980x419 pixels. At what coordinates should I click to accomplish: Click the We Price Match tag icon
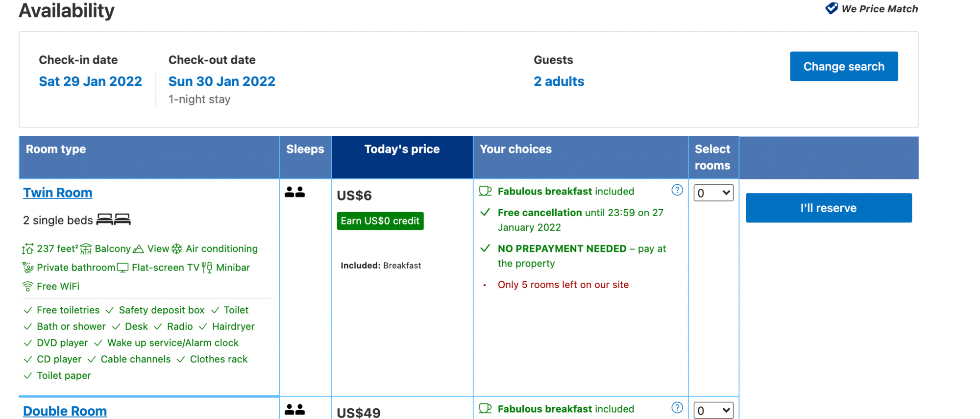click(x=831, y=8)
